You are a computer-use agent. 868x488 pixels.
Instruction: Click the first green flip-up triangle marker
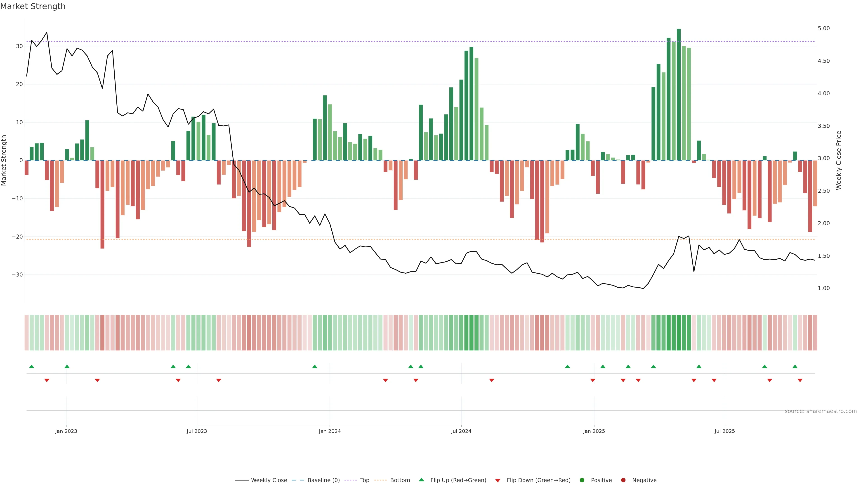(x=32, y=366)
